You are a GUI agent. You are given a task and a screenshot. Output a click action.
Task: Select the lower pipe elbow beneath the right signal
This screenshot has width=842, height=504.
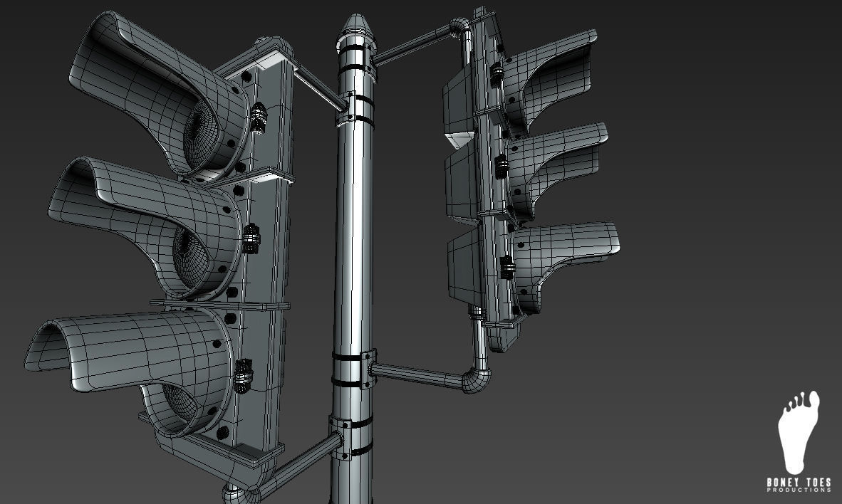pos(477,380)
